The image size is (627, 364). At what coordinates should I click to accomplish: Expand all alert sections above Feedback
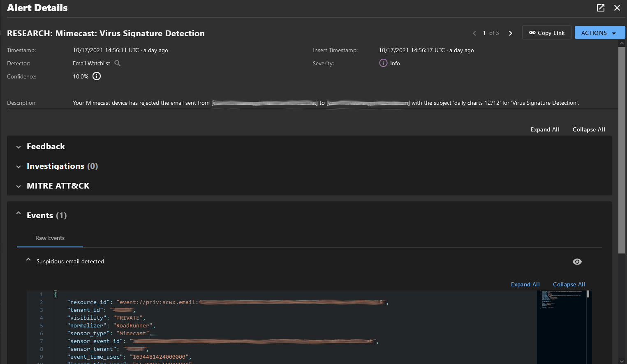pyautogui.click(x=545, y=129)
